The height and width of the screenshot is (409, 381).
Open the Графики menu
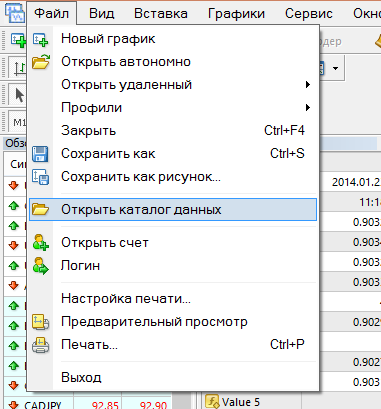coord(236,14)
